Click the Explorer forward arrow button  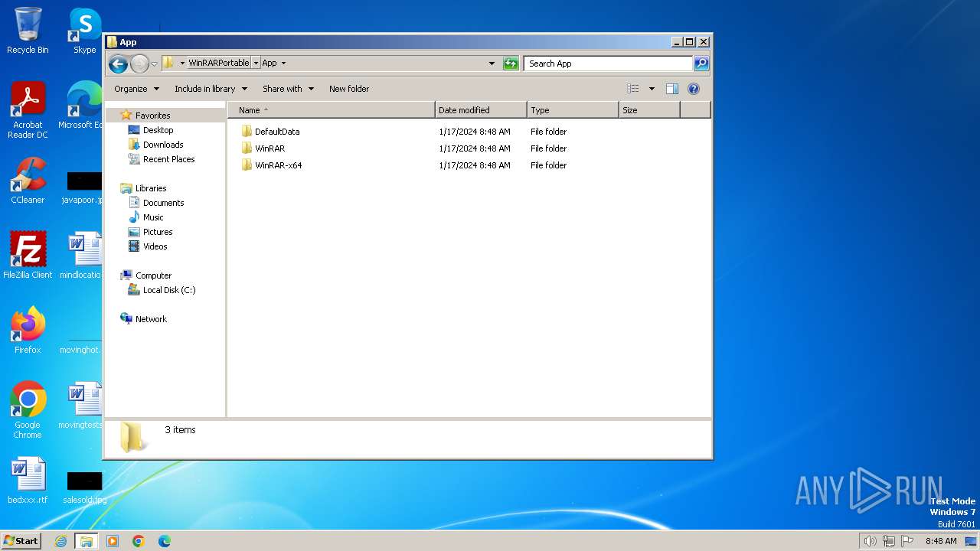[x=139, y=64]
